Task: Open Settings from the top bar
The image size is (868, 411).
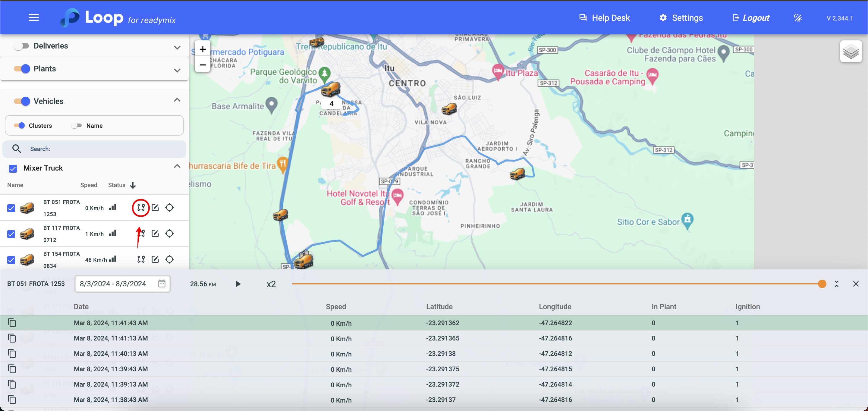Action: [681, 18]
